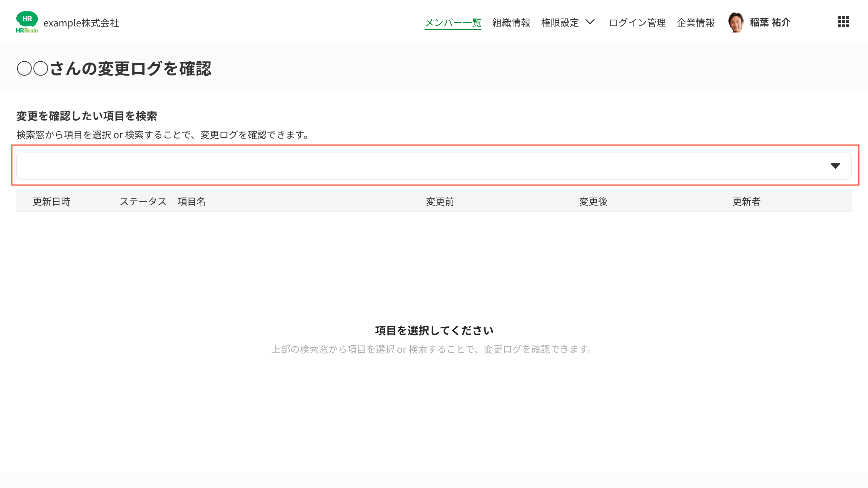Open the app grid menu icon

[x=843, y=22]
